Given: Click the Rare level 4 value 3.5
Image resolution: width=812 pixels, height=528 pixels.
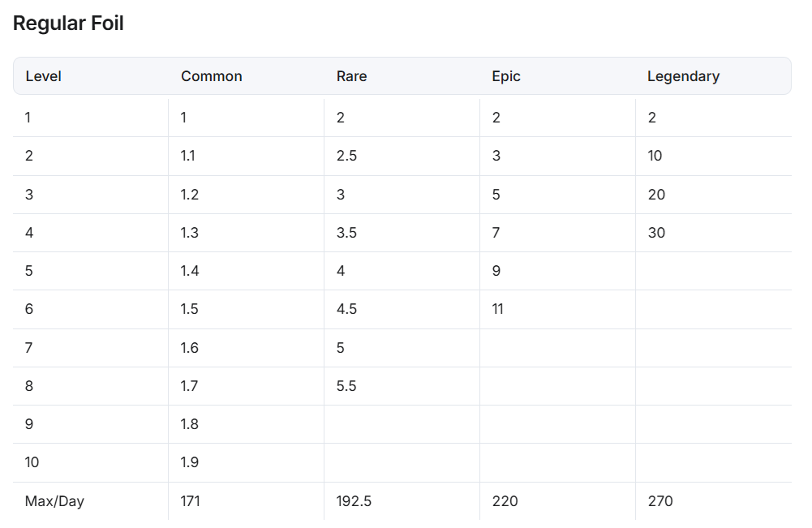Looking at the screenshot, I should point(346,233).
